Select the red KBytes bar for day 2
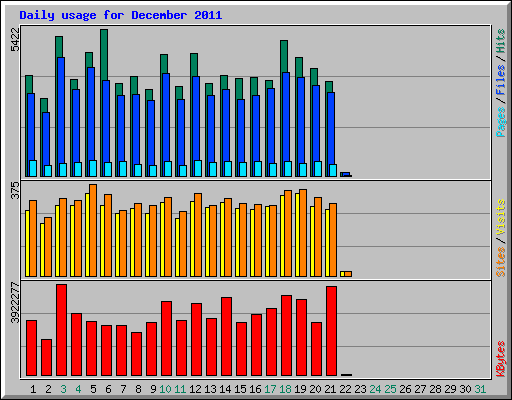Image resolution: width=512 pixels, height=400 pixels. coord(46,357)
